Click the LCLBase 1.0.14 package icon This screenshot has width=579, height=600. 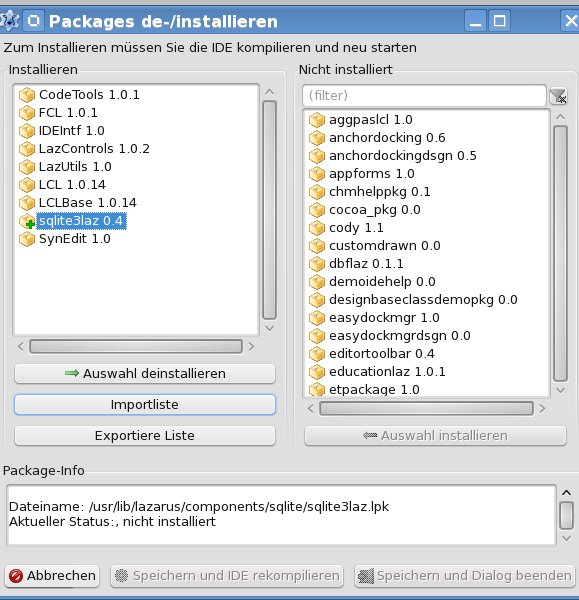coord(27,203)
